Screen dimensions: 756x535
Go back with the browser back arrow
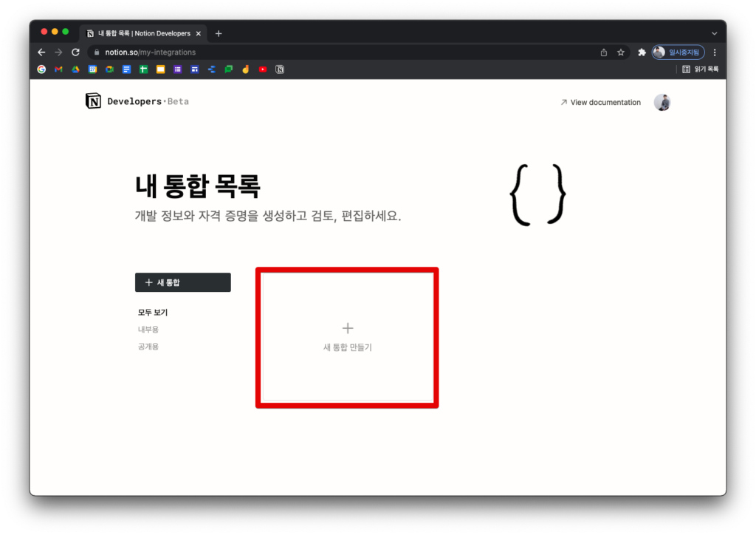click(41, 52)
